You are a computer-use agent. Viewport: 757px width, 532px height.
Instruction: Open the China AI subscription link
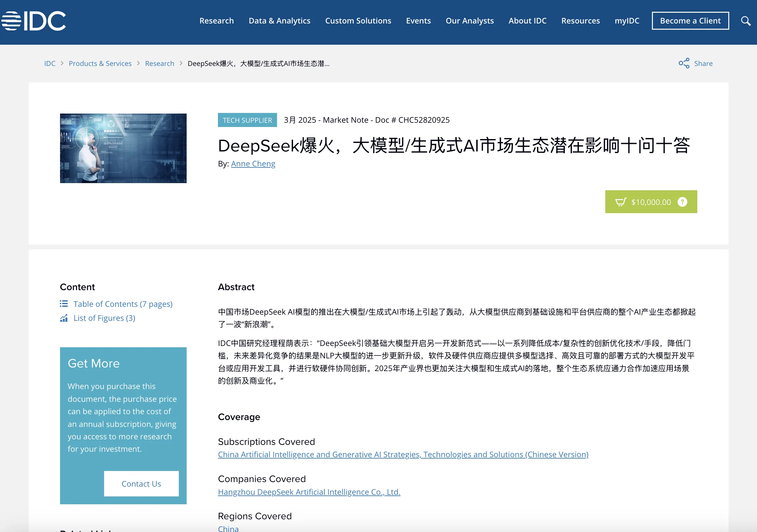tap(403, 454)
